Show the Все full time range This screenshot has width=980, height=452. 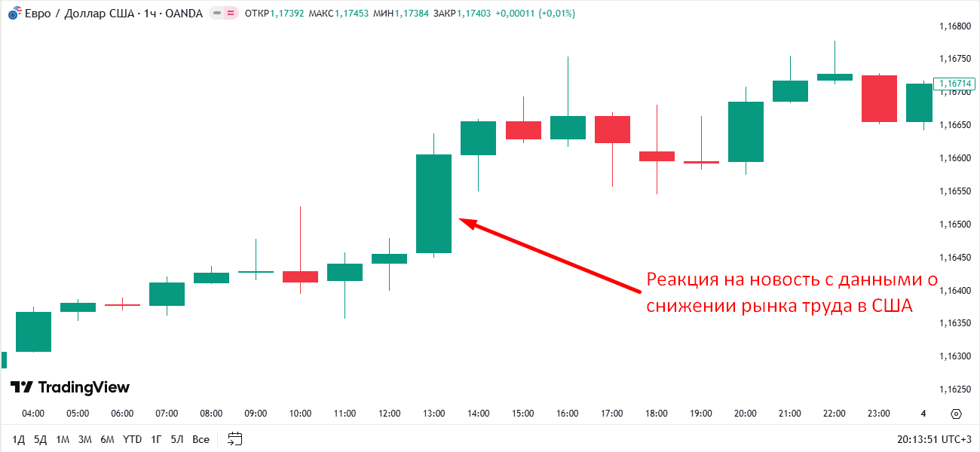coord(201,439)
